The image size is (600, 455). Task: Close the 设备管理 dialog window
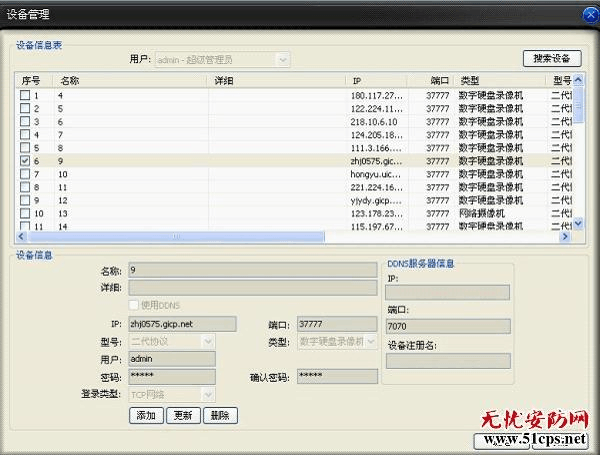coord(587,12)
